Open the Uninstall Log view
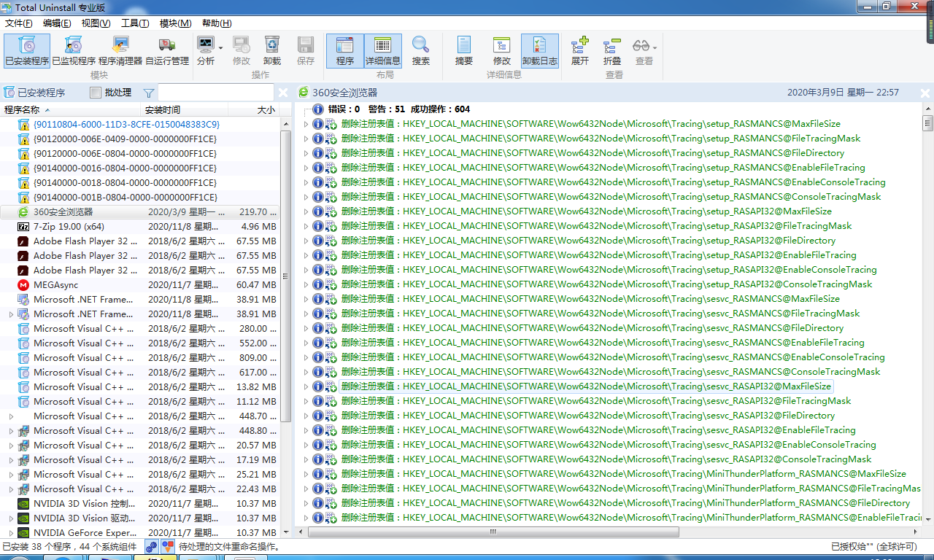Viewport: 934px width, 560px height. (x=539, y=50)
